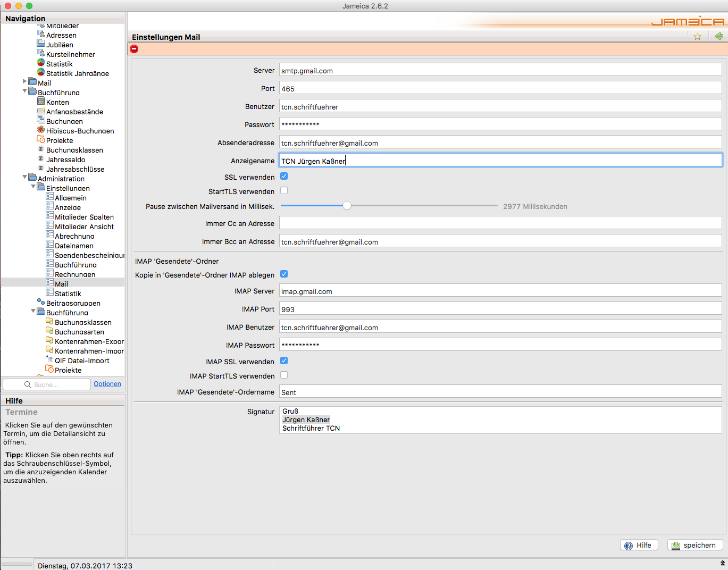This screenshot has height=570, width=728.
Task: Focus the Benutzer field
Action: (500, 106)
